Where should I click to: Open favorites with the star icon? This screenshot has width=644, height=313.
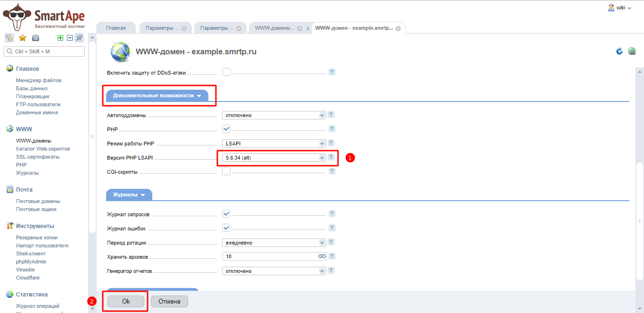coord(22,38)
